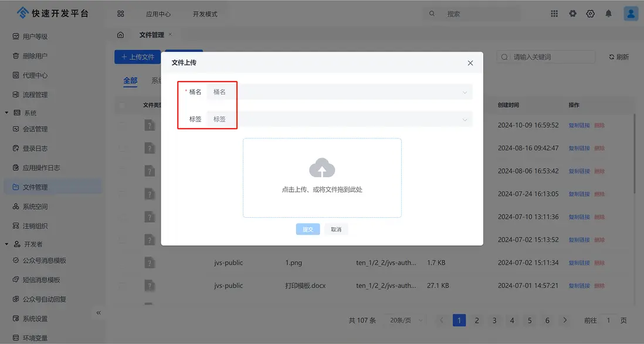Open notifications bell icon
644x344 pixels.
click(x=608, y=14)
